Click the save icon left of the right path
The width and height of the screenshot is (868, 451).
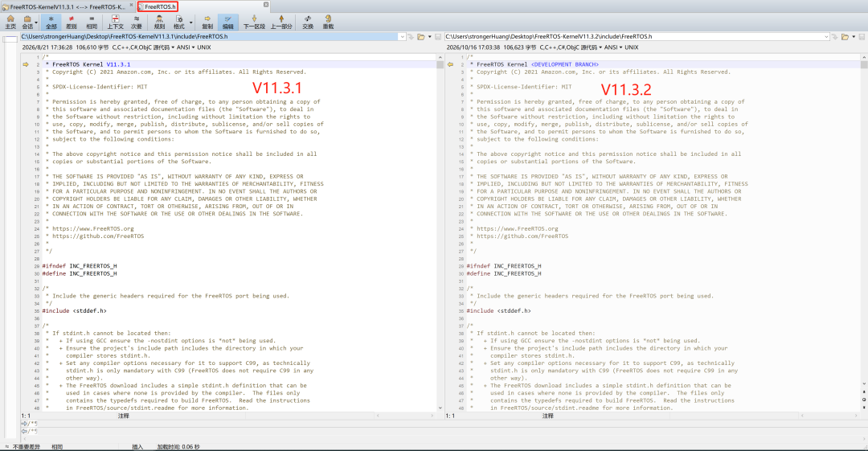tap(438, 36)
